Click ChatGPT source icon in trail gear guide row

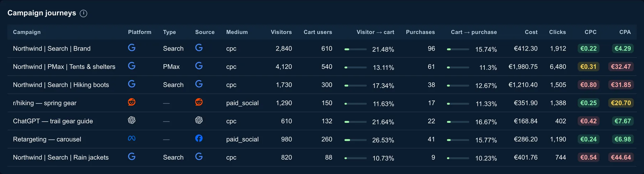point(199,120)
